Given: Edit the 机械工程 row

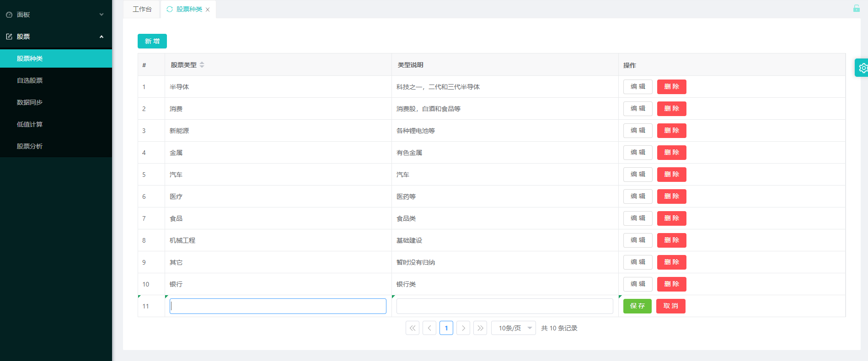Looking at the screenshot, I should 638,240.
